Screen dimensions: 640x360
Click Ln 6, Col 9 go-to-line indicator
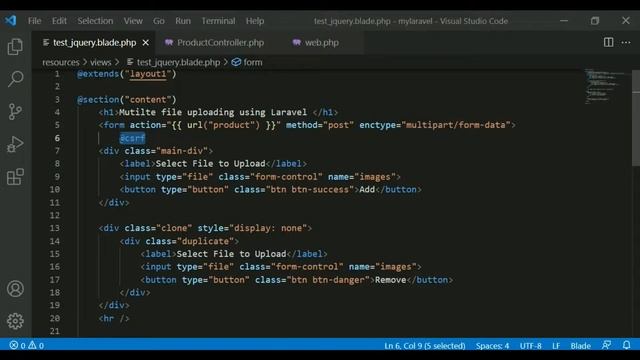pyautogui.click(x=424, y=346)
